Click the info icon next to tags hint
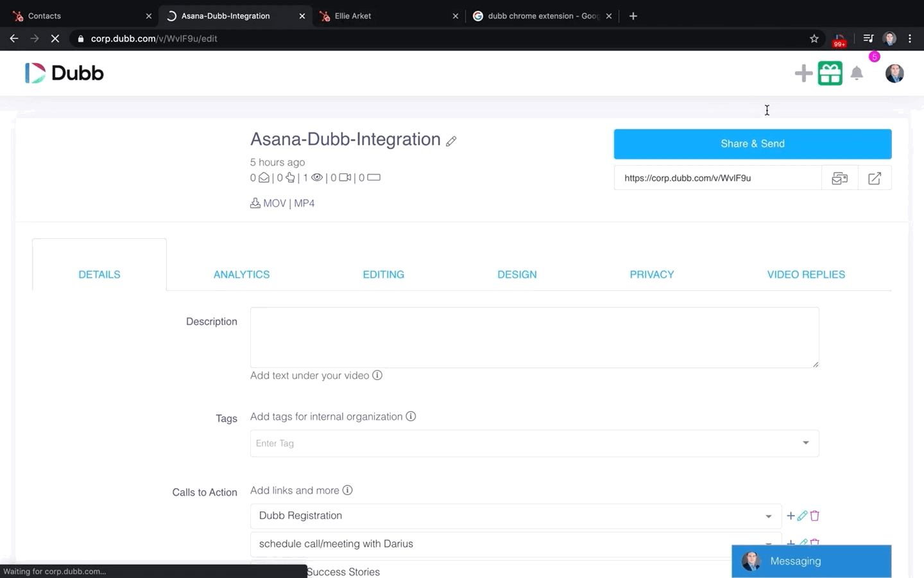The width and height of the screenshot is (924, 578). (x=411, y=416)
